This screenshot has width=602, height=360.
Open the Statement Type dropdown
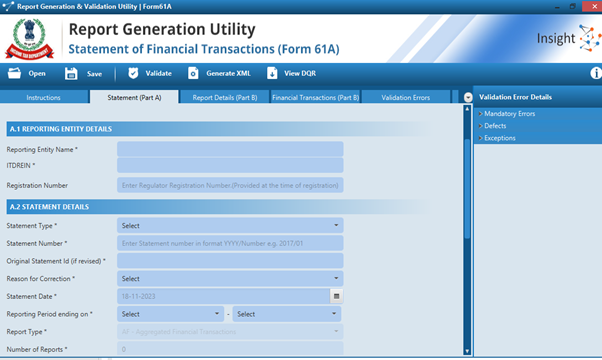(230, 226)
